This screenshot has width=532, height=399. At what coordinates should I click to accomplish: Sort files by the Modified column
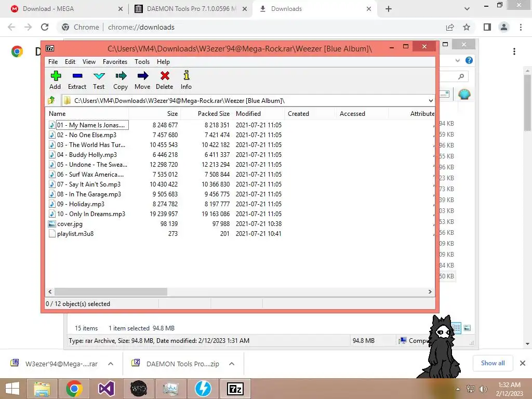coord(259,114)
